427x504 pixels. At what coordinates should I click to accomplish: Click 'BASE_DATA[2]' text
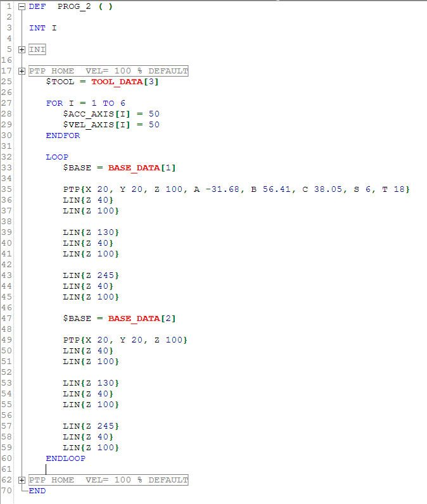(x=142, y=318)
